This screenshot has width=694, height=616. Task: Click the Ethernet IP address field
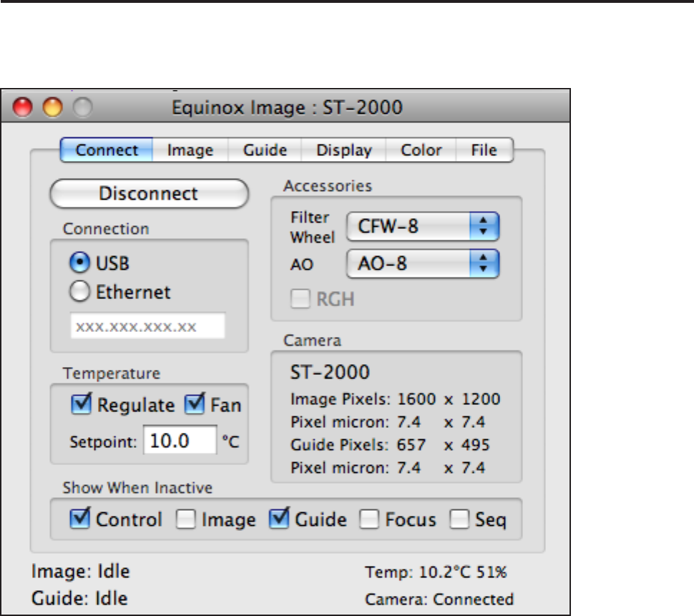click(147, 326)
